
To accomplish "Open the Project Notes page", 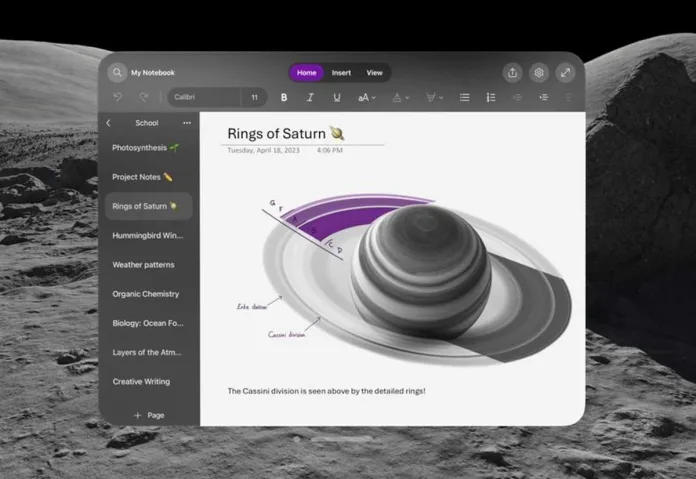I will (149, 177).
